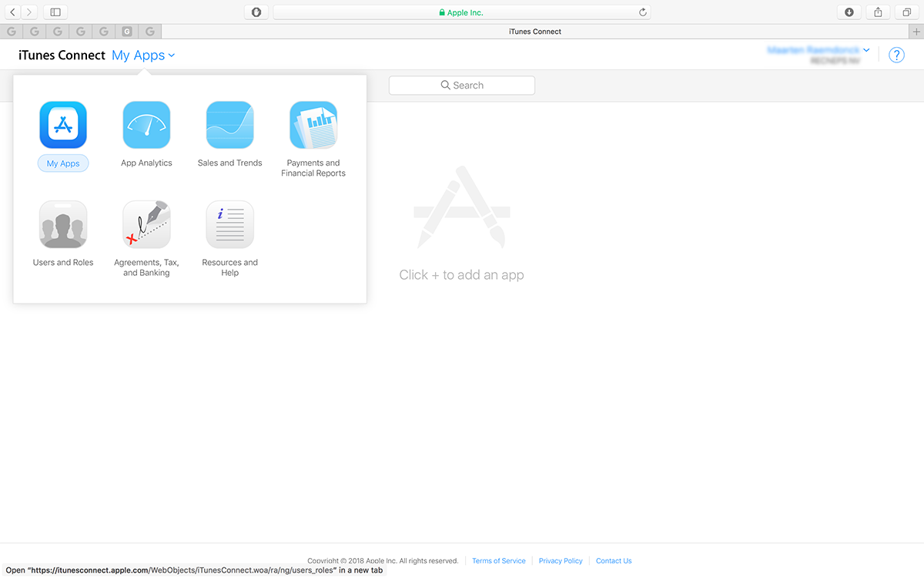Navigate back with the previous page arrow
Screen dimensions: 924x578
click(x=12, y=12)
